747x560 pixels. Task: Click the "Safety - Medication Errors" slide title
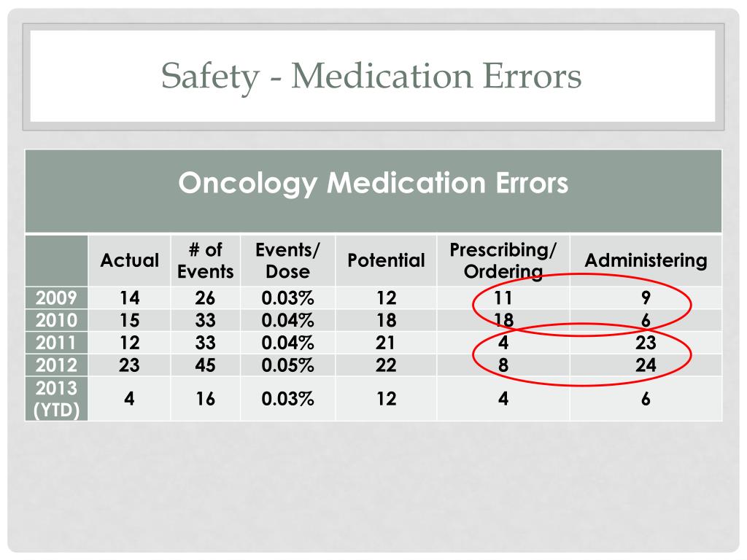[x=371, y=77]
